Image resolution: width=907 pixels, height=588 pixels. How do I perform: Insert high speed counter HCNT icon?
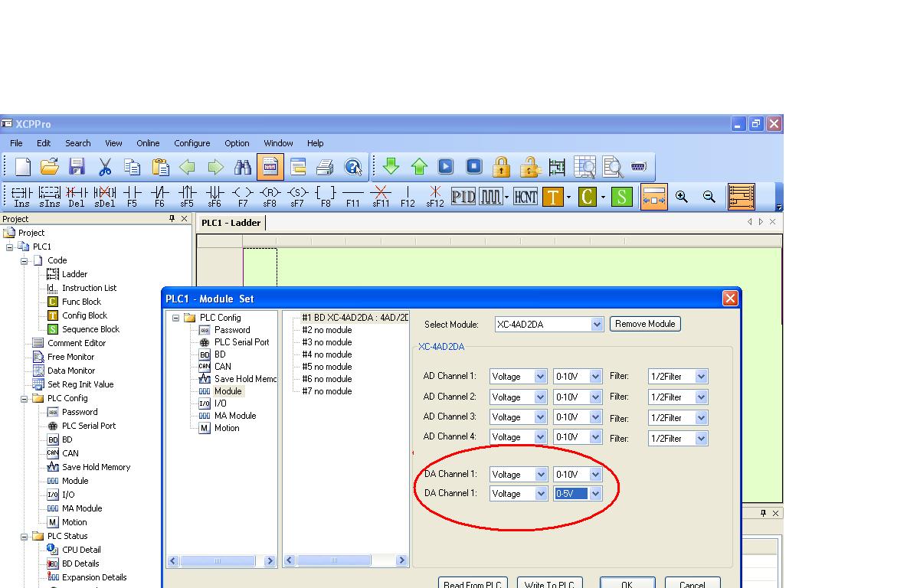click(x=526, y=197)
